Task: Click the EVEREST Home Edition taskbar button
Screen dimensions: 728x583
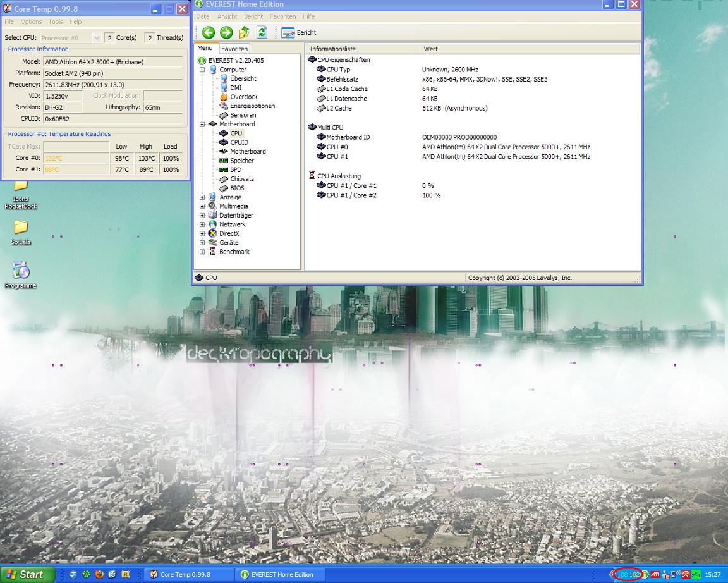Action: coord(279,575)
